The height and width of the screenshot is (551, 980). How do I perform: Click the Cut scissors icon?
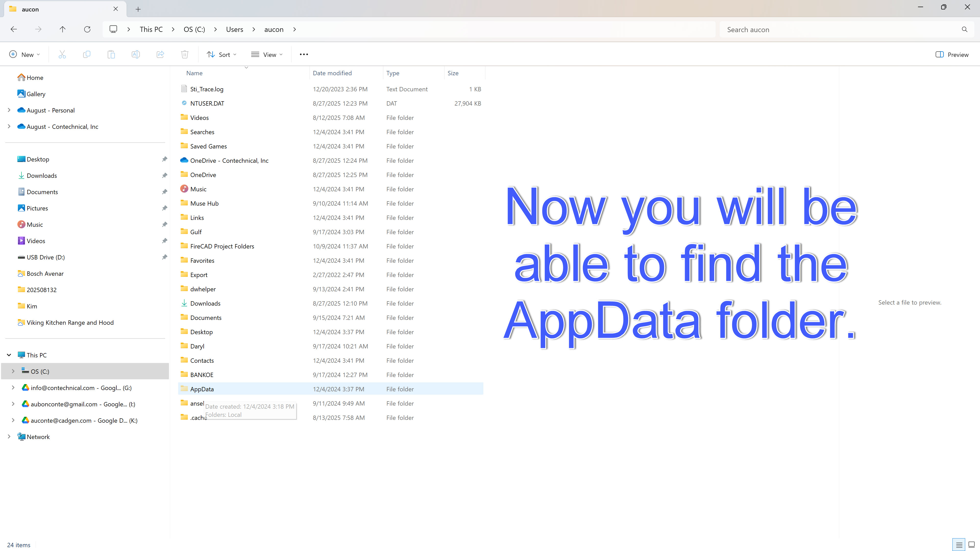click(x=62, y=54)
